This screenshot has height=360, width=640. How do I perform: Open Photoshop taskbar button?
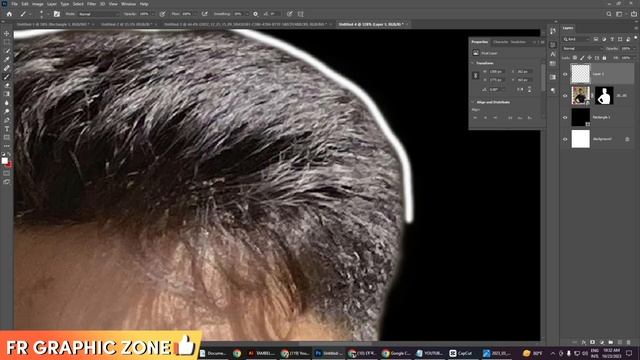[x=329, y=353]
